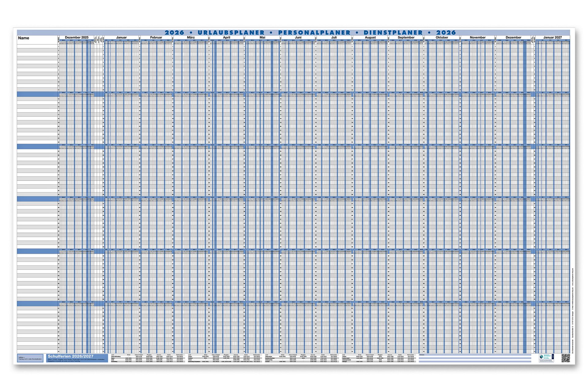Image resolution: width=588 pixels, height=392 pixels.
Task: Click the climate-neutral certification logo
Action: (x=546, y=358)
